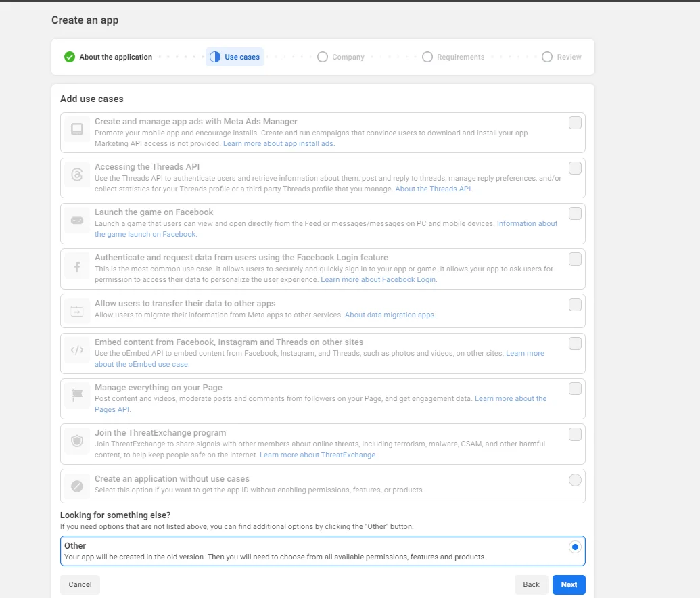Check the Meta Ads Manager app ads checkbox
This screenshot has height=598, width=700.
575,123
